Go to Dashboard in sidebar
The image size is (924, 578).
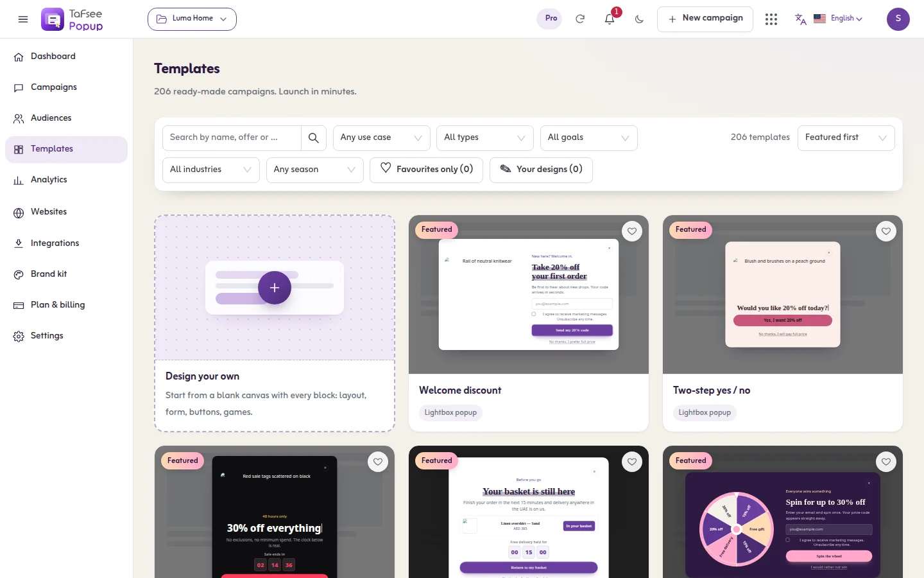click(66, 57)
